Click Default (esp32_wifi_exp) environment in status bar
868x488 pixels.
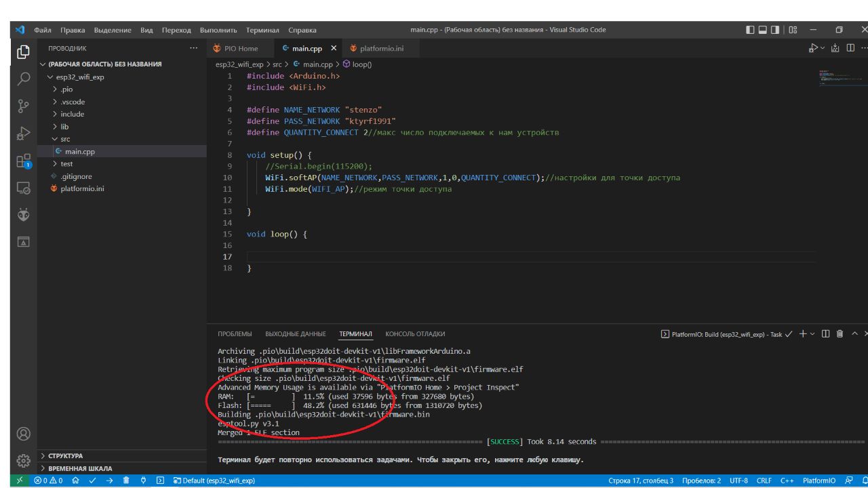[x=214, y=481]
